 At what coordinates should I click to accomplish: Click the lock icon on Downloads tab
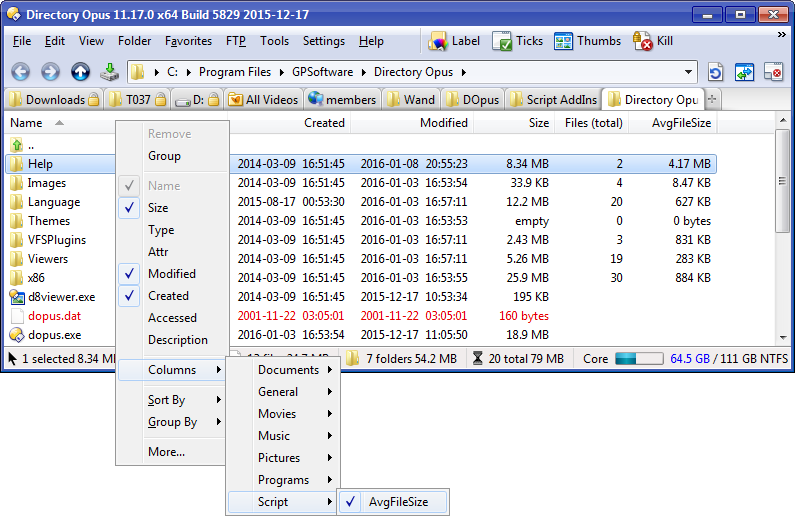click(x=94, y=99)
